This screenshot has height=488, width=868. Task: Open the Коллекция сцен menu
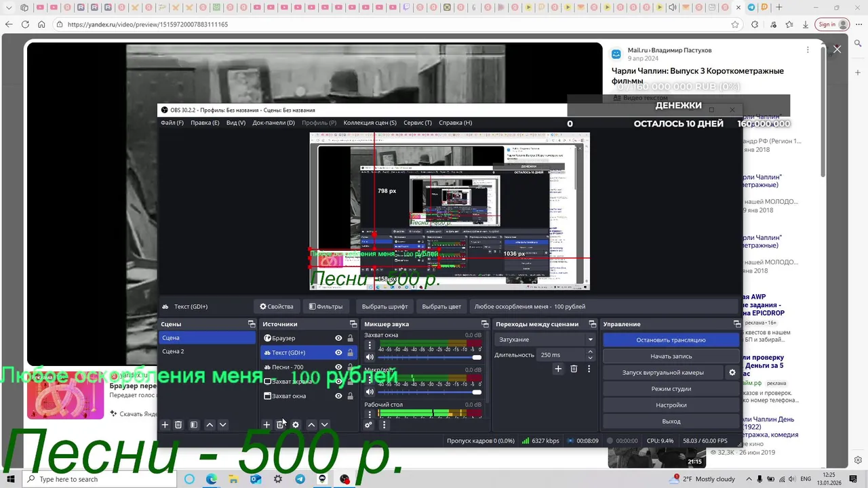tap(370, 123)
